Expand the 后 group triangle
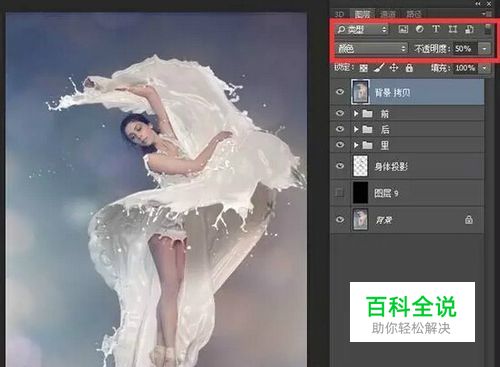 coord(356,129)
